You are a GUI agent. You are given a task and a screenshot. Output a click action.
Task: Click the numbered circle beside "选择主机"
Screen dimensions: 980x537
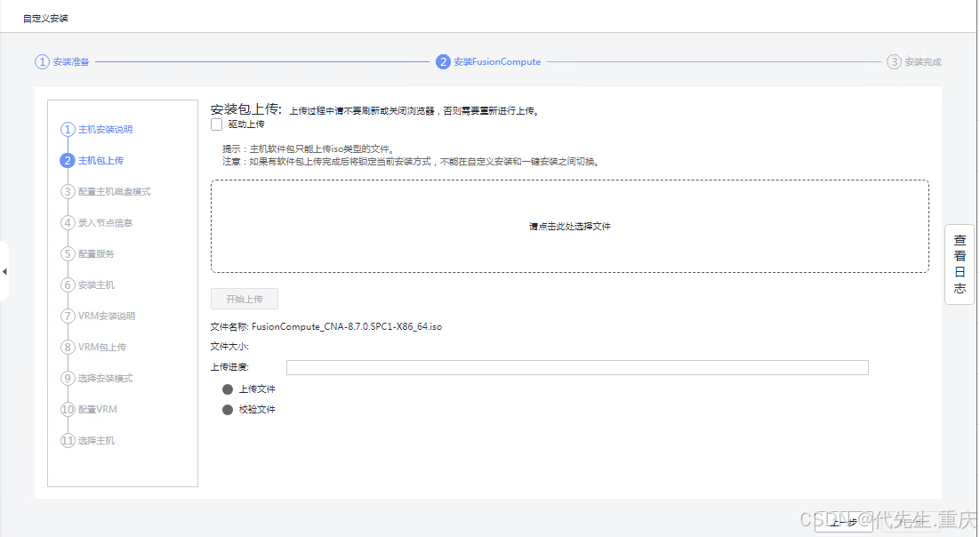[68, 440]
